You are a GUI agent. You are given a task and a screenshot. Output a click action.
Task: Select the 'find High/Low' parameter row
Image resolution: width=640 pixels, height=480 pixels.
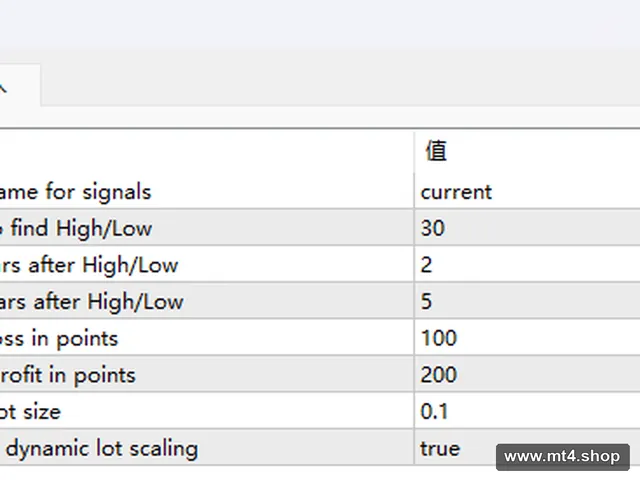[207, 228]
